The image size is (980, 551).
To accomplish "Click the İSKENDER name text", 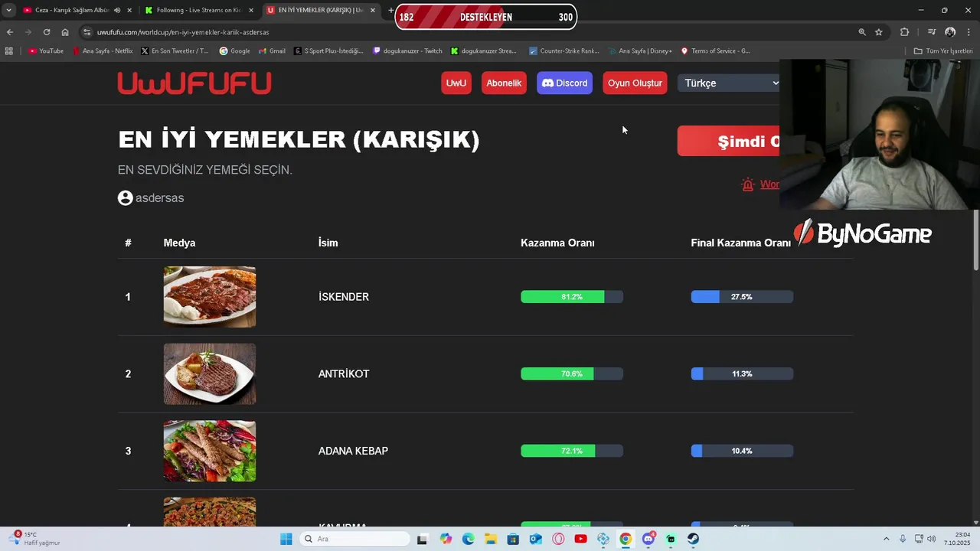I will (x=344, y=297).
